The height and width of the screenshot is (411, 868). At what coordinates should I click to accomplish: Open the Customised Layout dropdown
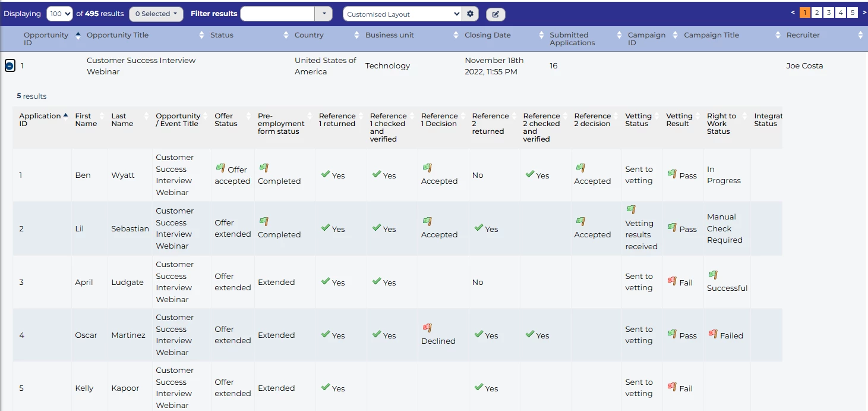tap(402, 14)
